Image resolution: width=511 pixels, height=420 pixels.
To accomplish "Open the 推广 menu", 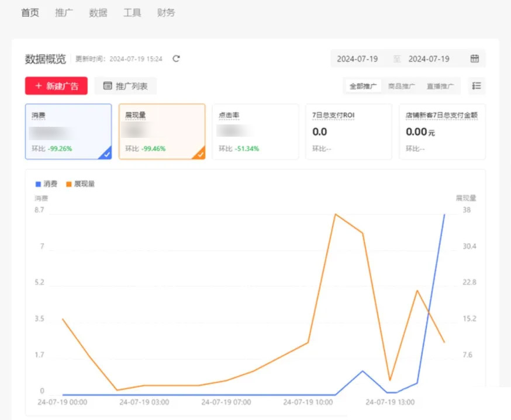I will coord(64,13).
